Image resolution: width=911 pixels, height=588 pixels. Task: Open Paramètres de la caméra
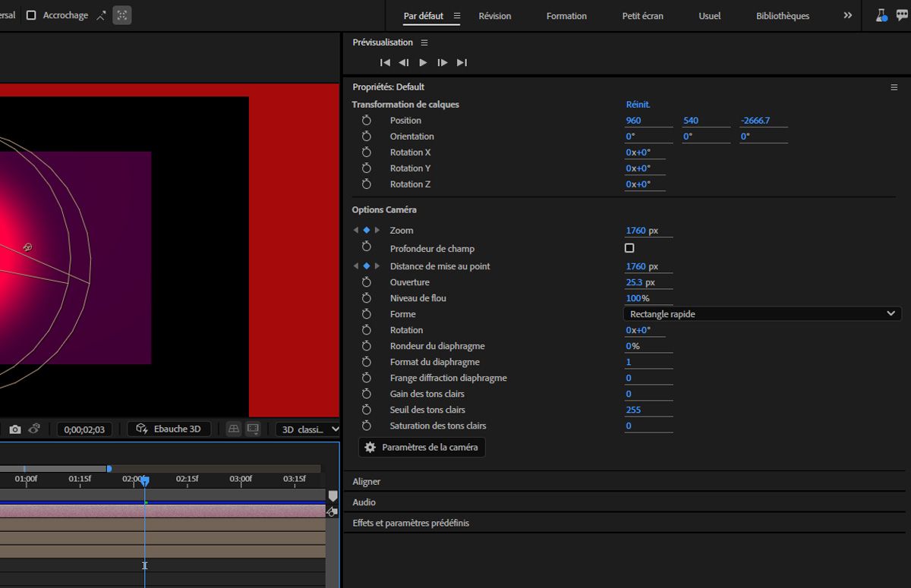(421, 448)
